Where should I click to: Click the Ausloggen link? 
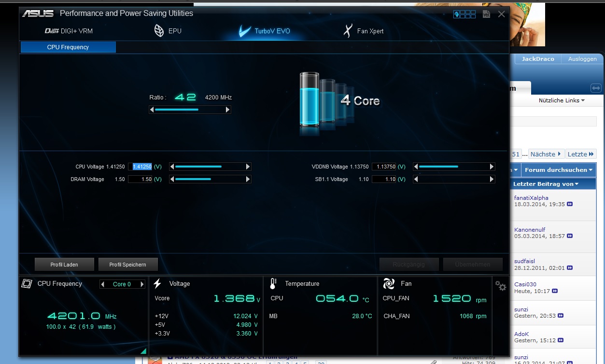[x=582, y=59]
